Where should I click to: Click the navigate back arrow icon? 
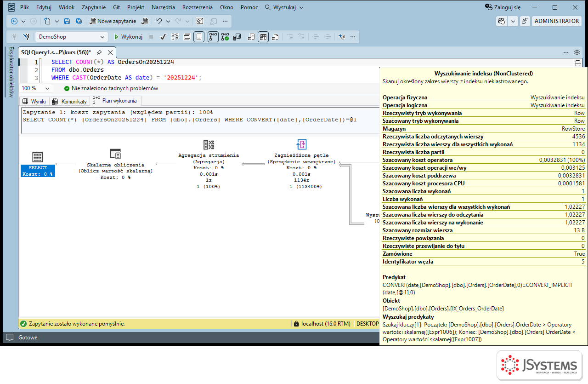(x=14, y=21)
